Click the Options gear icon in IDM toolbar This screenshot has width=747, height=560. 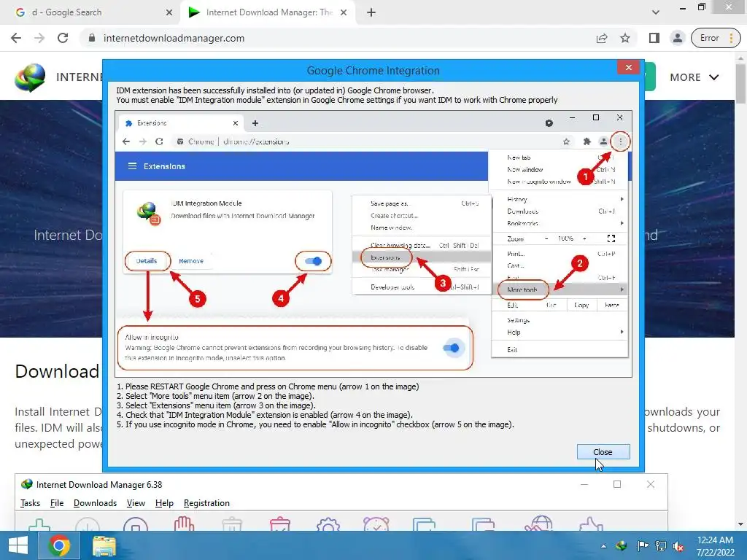[328, 524]
